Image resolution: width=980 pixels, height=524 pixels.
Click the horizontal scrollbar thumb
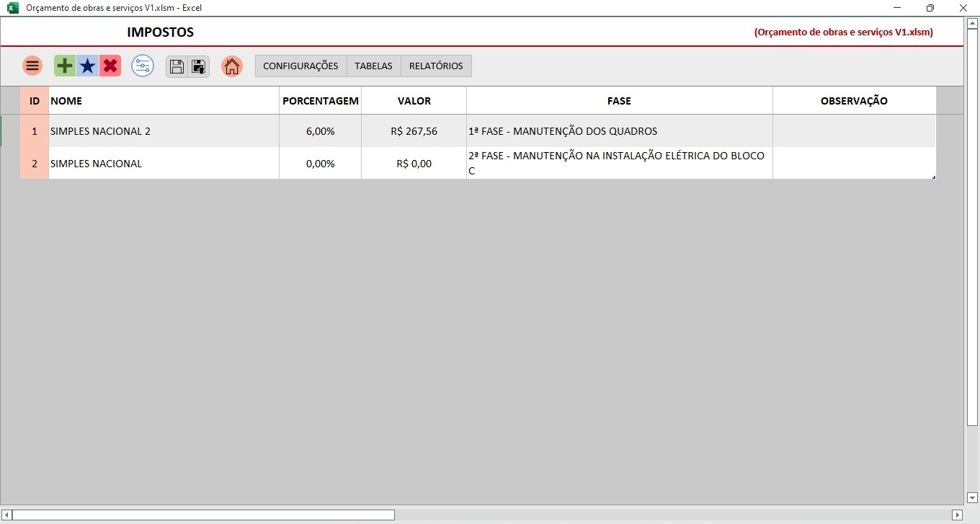(x=204, y=515)
